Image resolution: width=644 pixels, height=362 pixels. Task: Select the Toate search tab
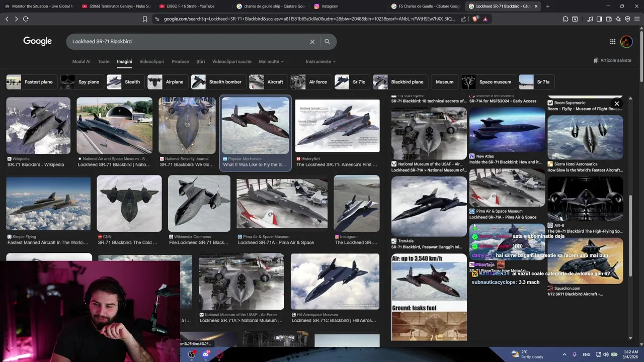pyautogui.click(x=104, y=61)
